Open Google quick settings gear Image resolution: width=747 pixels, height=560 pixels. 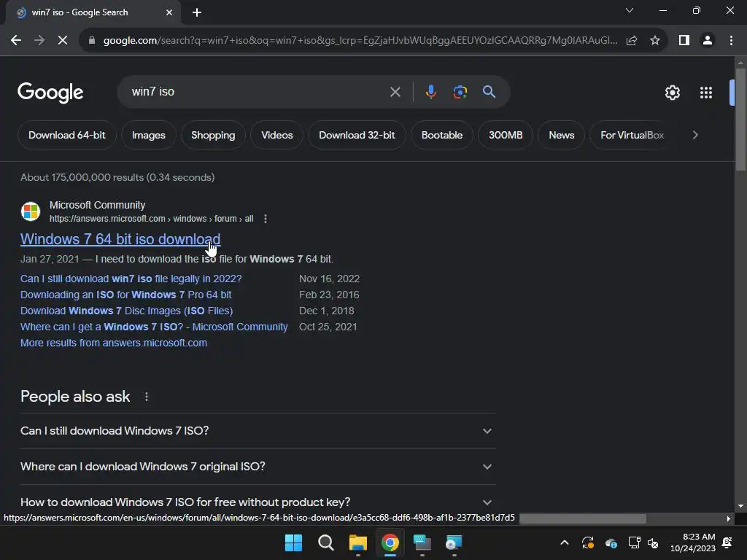[x=672, y=93]
